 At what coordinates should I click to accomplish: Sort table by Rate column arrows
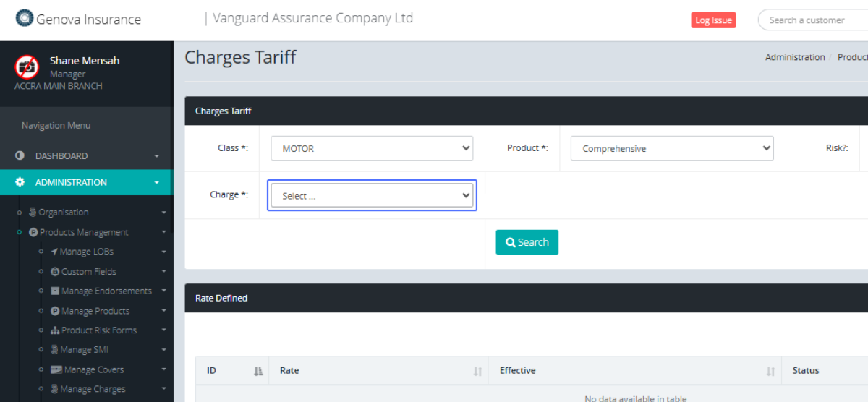coord(477,371)
